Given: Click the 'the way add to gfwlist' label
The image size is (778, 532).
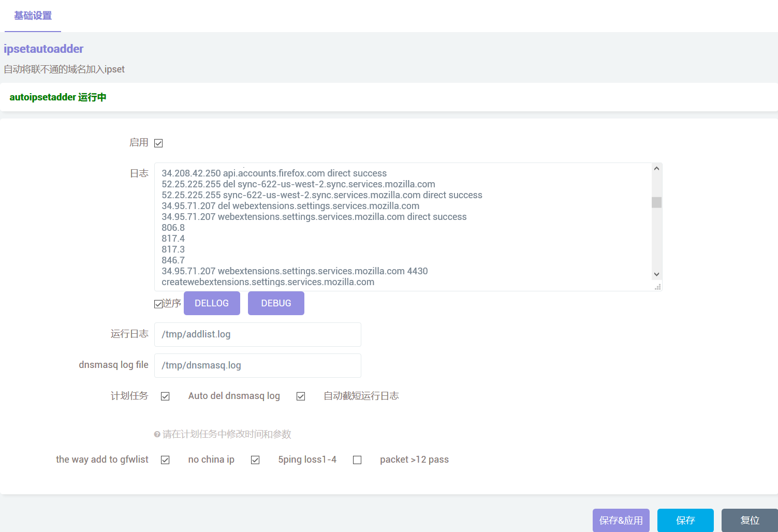Looking at the screenshot, I should pos(102,460).
